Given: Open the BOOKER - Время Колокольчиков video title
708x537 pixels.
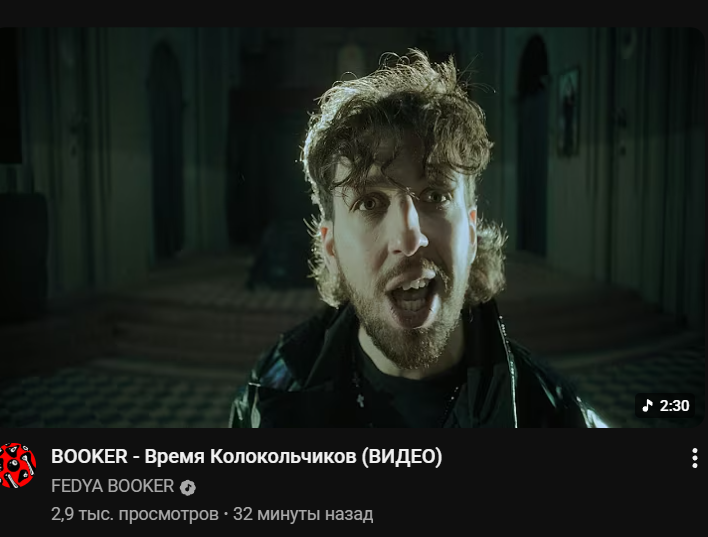Looking at the screenshot, I should click(247, 457).
